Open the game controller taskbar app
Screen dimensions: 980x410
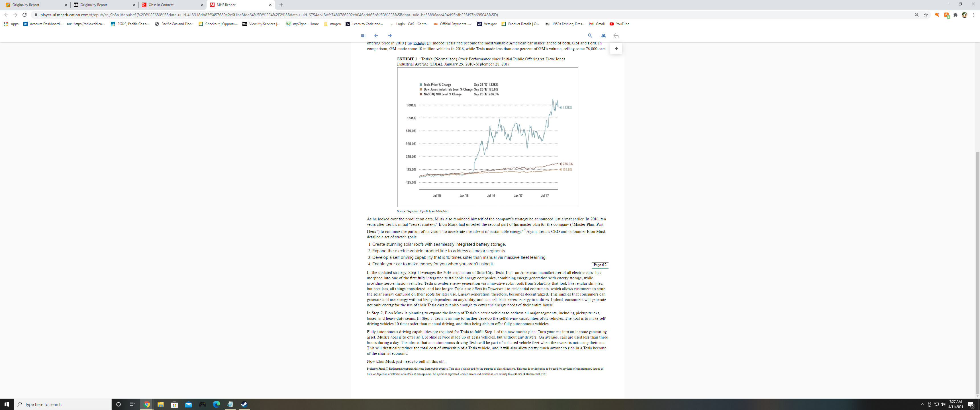point(202,404)
